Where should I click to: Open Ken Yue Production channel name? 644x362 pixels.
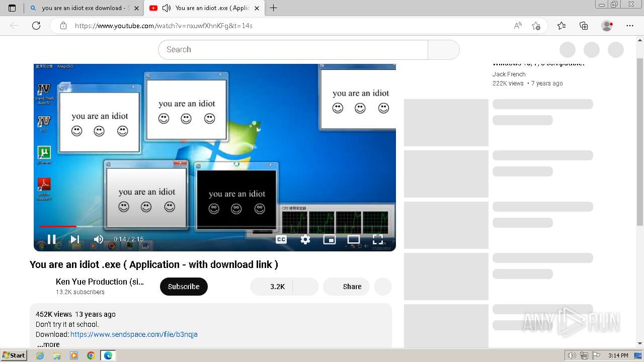(x=100, y=282)
